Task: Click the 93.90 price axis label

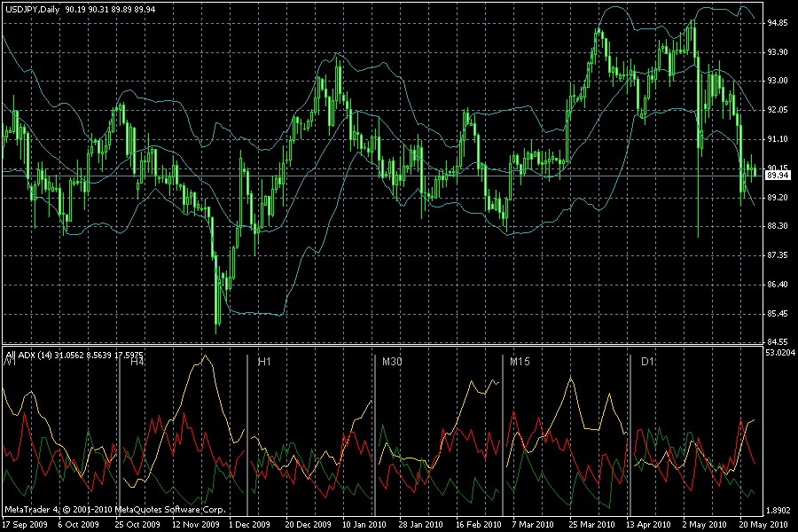Action: tap(778, 52)
